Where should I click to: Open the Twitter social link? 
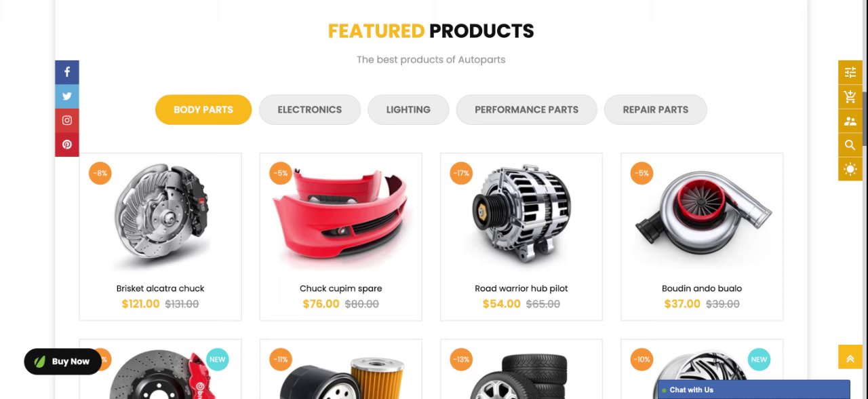click(67, 96)
